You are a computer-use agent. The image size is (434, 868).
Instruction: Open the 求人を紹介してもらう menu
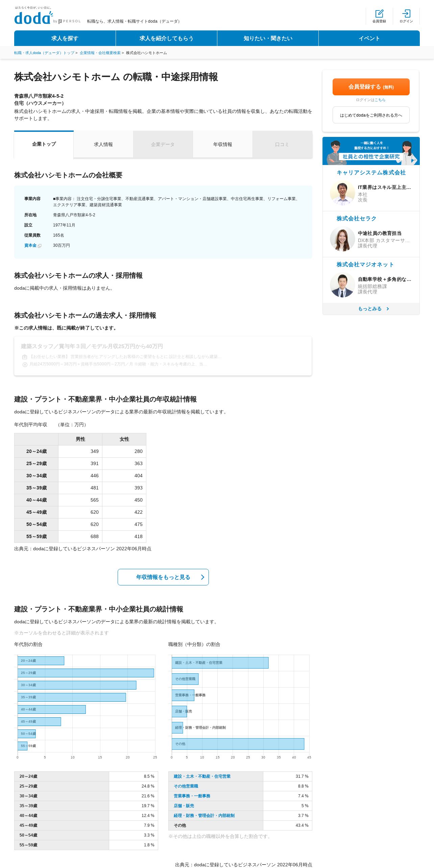click(x=166, y=38)
